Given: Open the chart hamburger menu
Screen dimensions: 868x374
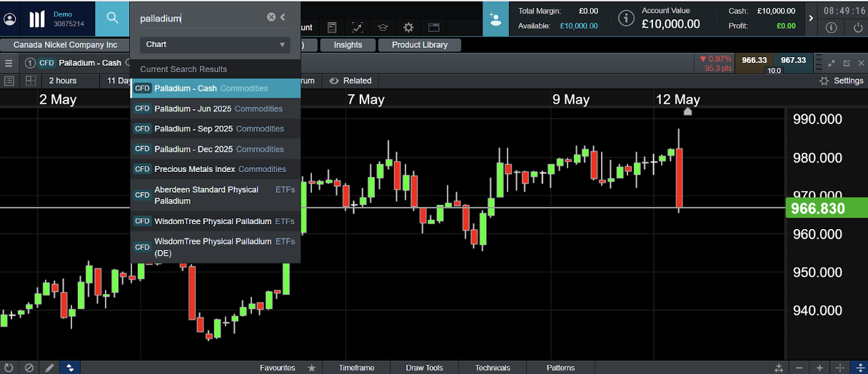Looking at the screenshot, I should (9, 63).
